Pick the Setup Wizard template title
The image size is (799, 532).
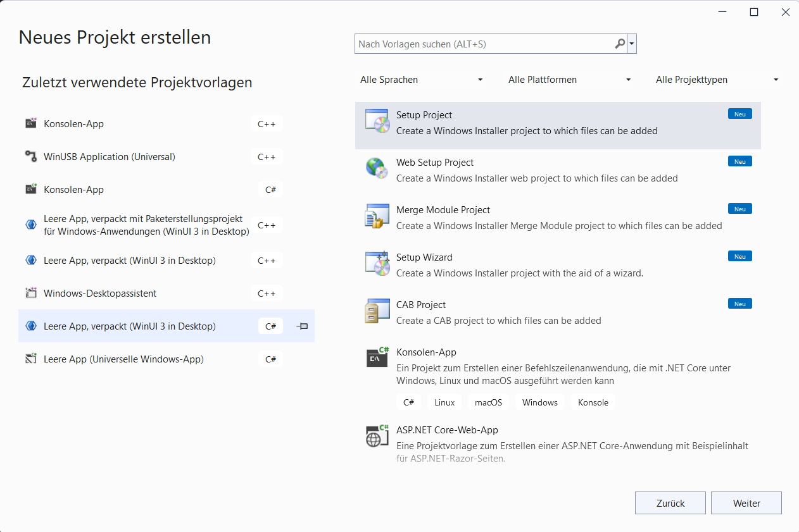click(424, 257)
